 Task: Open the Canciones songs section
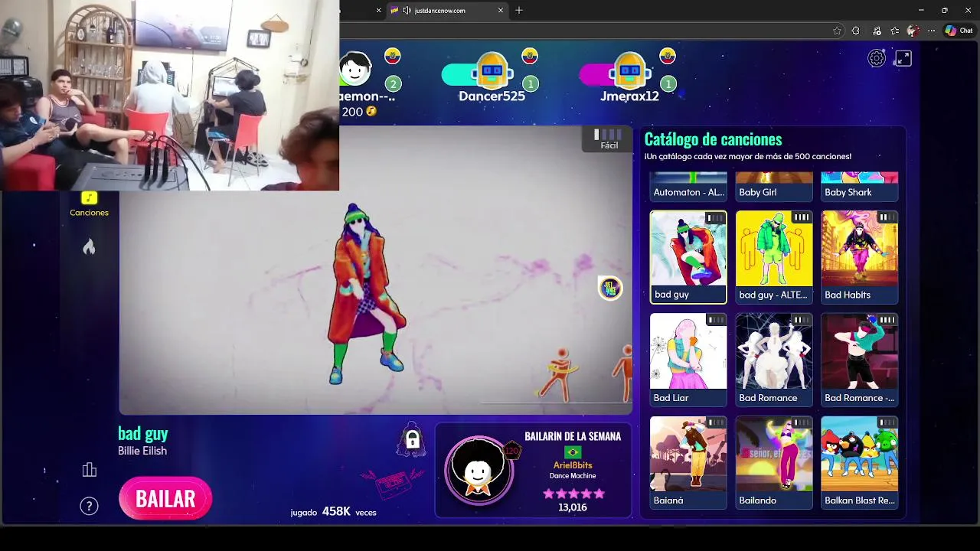[x=89, y=204]
